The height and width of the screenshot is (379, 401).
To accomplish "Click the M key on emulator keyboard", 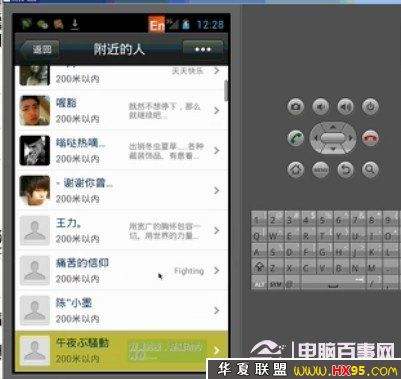I will (x=374, y=267).
